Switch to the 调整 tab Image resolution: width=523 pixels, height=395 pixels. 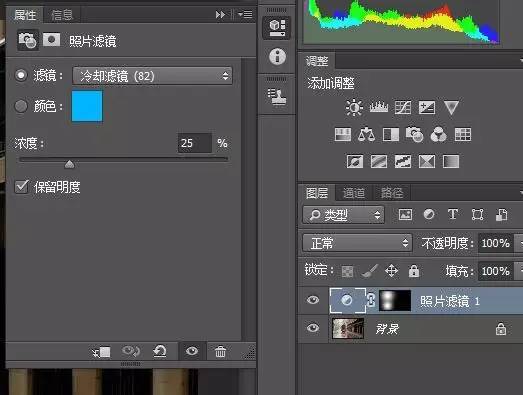tap(317, 61)
